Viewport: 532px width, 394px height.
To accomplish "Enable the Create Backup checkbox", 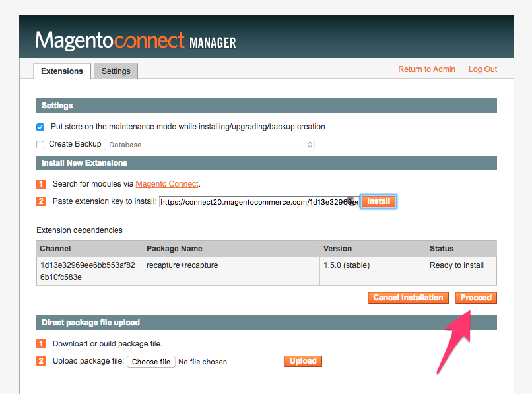I will pyautogui.click(x=40, y=145).
